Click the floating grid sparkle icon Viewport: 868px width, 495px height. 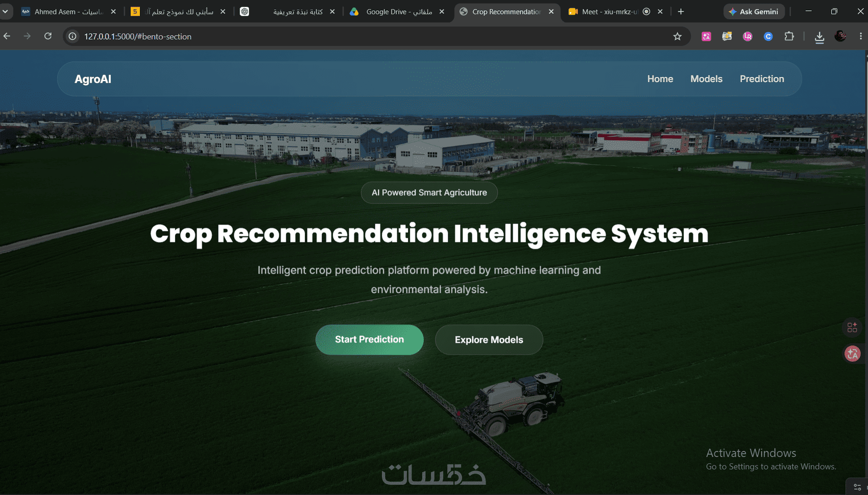(x=852, y=327)
